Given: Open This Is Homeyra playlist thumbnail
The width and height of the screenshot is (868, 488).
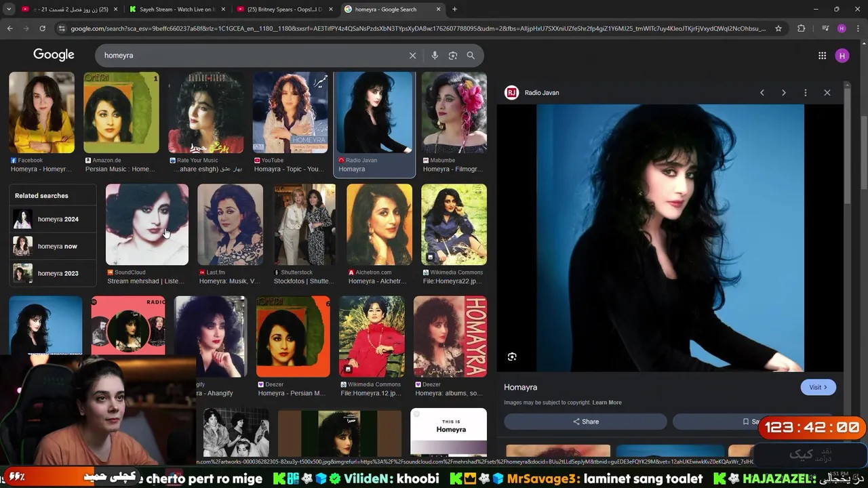Looking at the screenshot, I should coord(448,431).
